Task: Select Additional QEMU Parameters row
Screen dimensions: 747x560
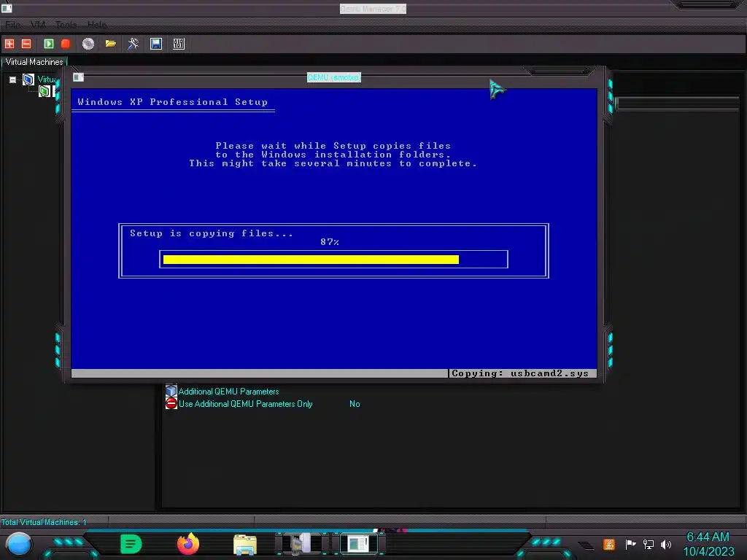Action: [x=228, y=392]
